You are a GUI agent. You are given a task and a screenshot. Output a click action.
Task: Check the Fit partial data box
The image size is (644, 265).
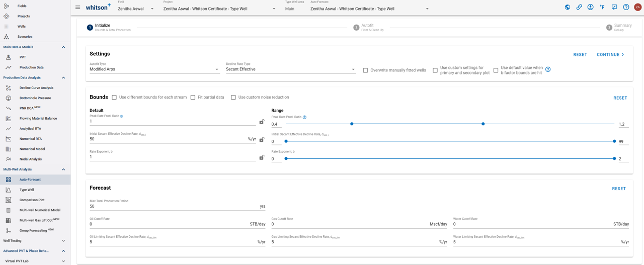pos(193,98)
